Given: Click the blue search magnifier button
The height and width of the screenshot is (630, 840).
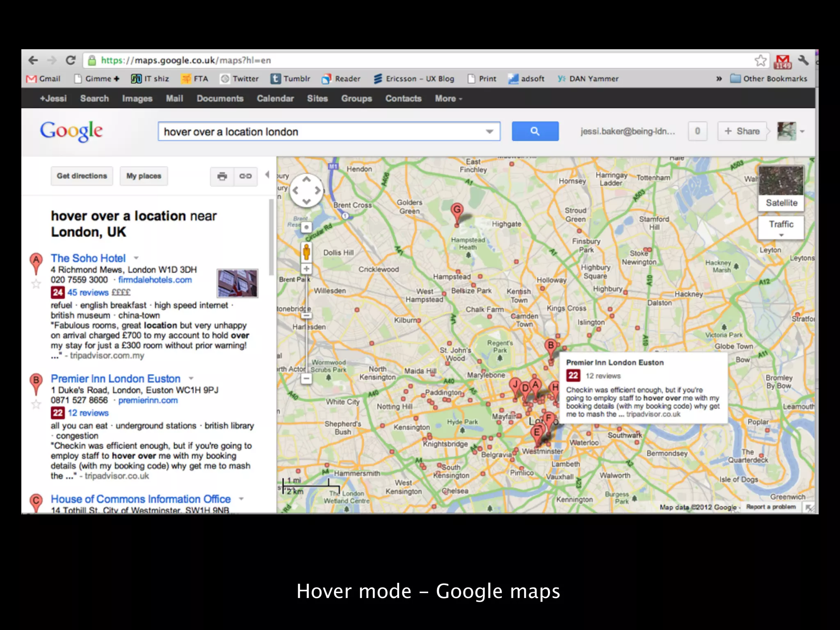Looking at the screenshot, I should pos(535,131).
